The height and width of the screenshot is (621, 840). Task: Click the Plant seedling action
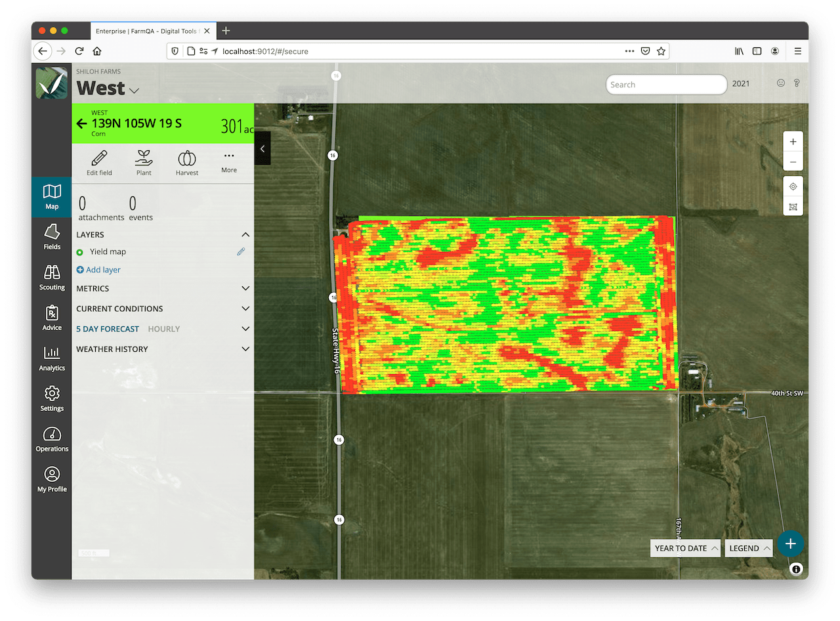pos(144,163)
